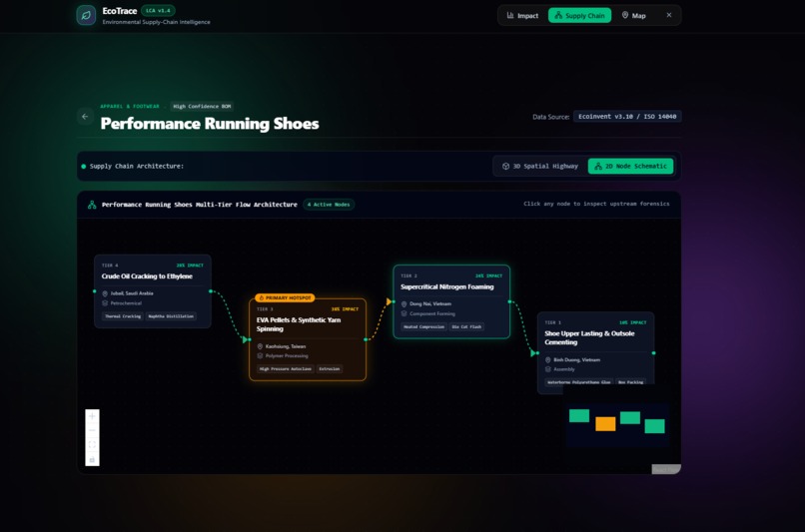The height and width of the screenshot is (532, 805).
Task: Inspect the Supercritical Nitrogen Foaming node
Action: click(x=451, y=301)
